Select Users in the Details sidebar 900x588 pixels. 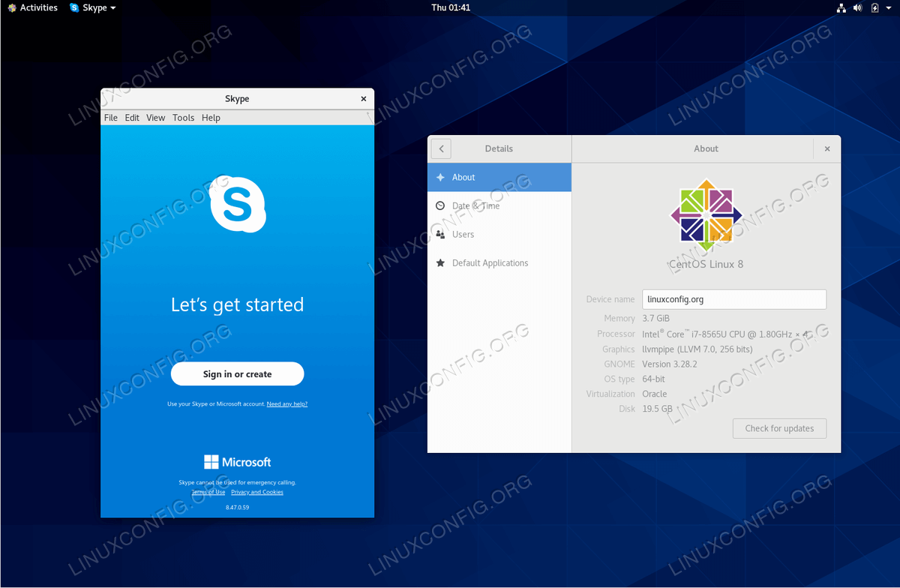tap(499, 235)
